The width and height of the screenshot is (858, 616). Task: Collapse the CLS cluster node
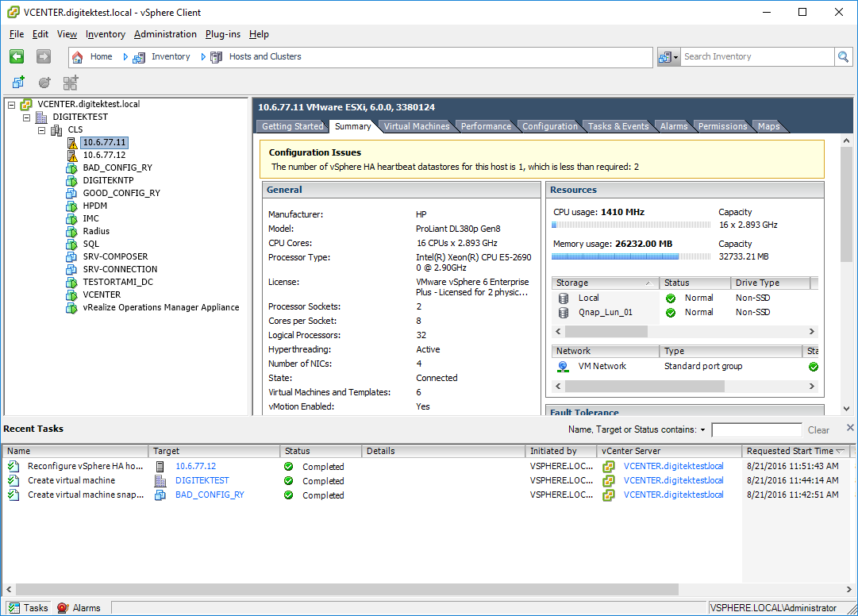click(x=41, y=130)
